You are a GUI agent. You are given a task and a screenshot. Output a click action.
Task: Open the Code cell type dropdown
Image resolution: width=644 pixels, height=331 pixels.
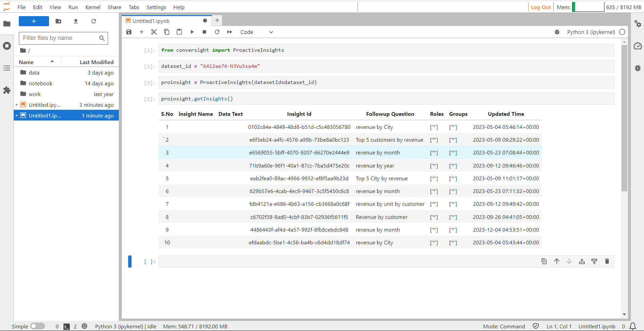257,32
